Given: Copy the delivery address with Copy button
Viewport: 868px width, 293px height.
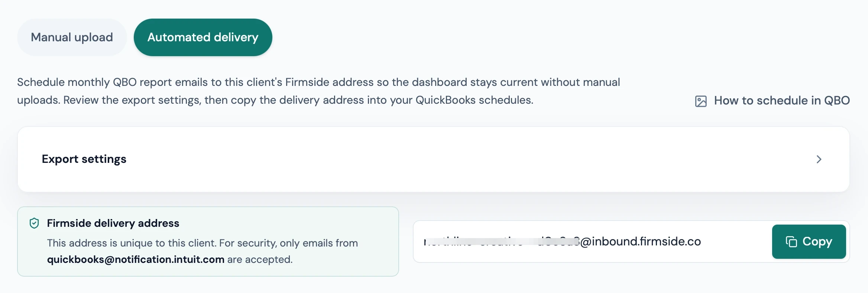Looking at the screenshot, I should point(809,241).
